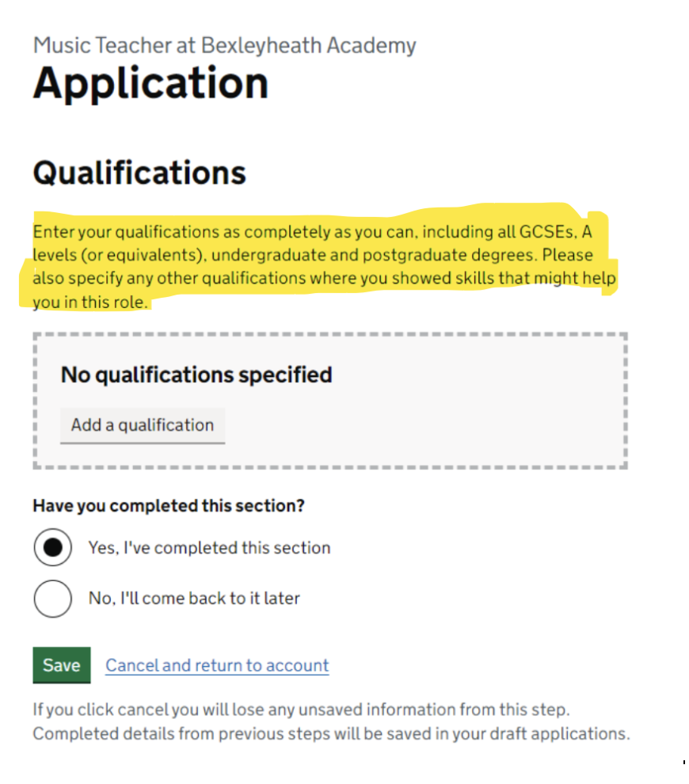Click the "If you click cancel" warning sentence
The width and height of the screenshot is (689, 784).
coord(301,709)
